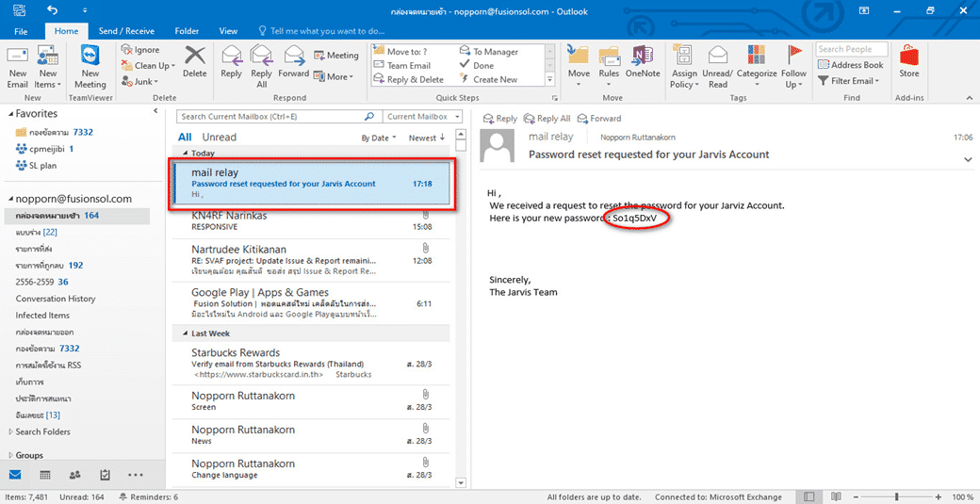Toggle the Unread filter in message list
The height and width of the screenshot is (504, 980).
[220, 138]
